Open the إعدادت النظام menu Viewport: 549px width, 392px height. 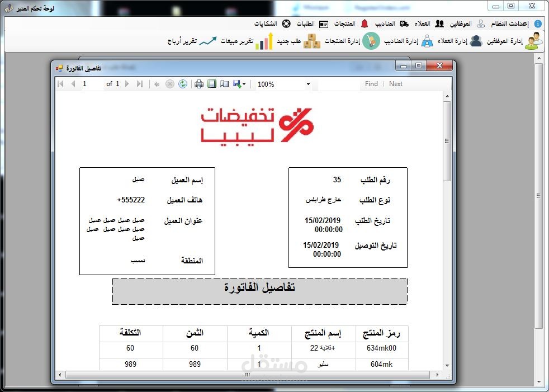[517, 24]
